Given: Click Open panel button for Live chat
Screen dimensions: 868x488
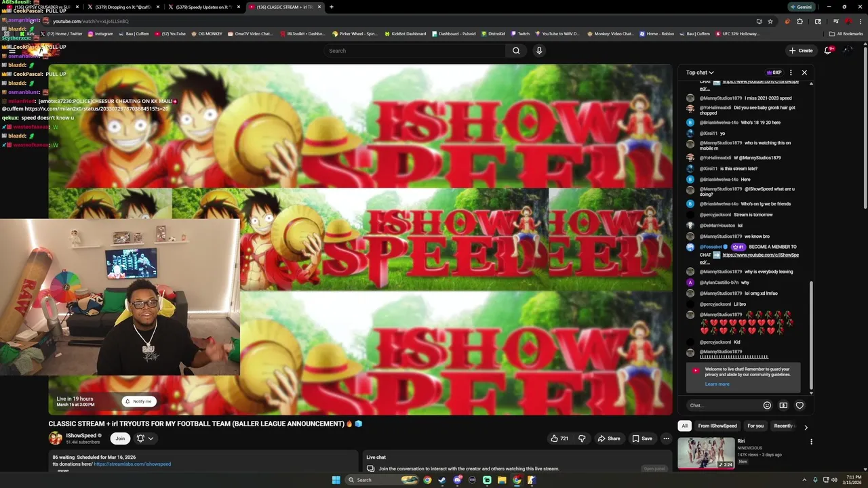Looking at the screenshot, I should [654, 468].
